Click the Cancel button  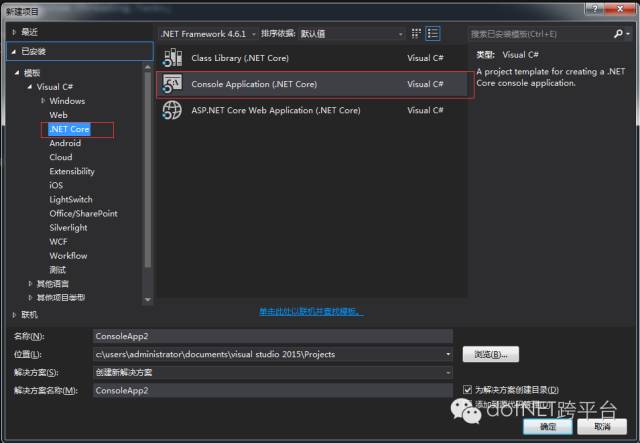coord(602,427)
